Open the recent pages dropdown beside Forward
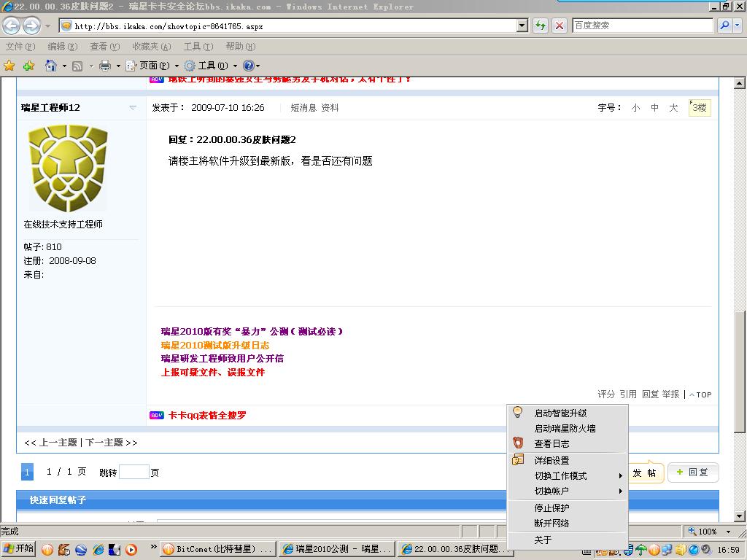The height and width of the screenshot is (560, 747). tap(47, 26)
